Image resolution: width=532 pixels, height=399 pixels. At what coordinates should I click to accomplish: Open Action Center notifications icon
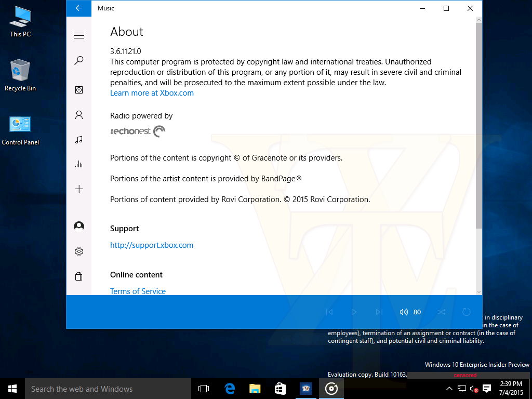coord(487,389)
